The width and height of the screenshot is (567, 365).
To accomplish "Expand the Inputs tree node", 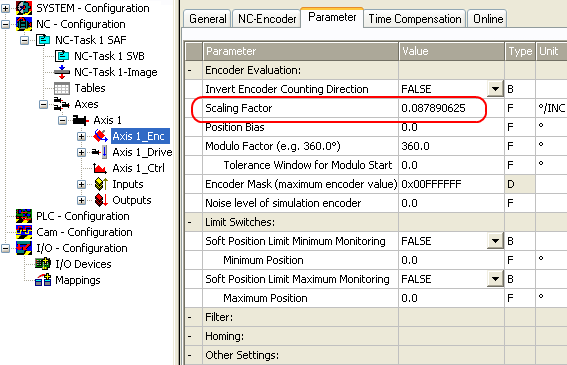I will click(81, 184).
